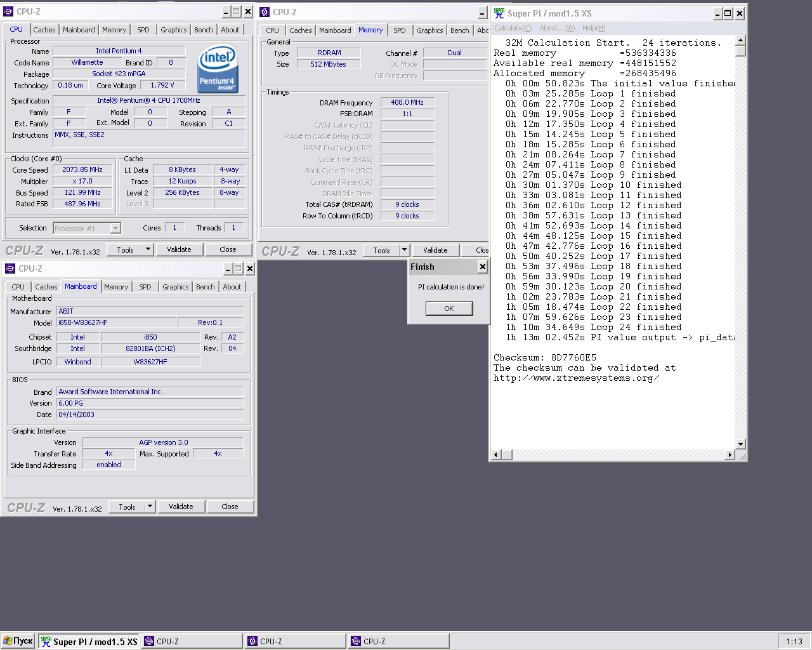The width and height of the screenshot is (812, 650).
Task: Click the Loop 24 finished line
Action: click(593, 327)
